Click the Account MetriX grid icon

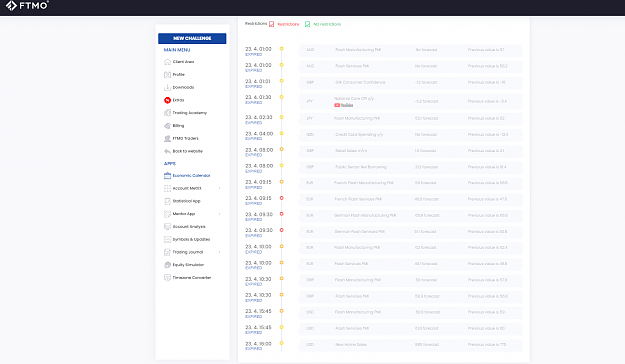167,188
